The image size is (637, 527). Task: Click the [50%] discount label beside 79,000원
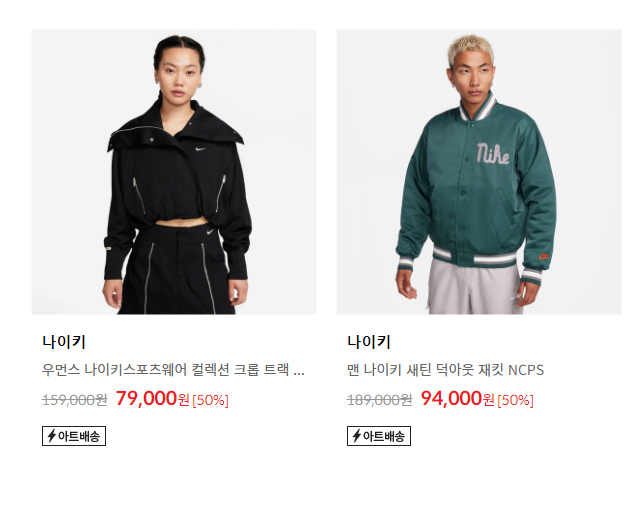tap(210, 400)
